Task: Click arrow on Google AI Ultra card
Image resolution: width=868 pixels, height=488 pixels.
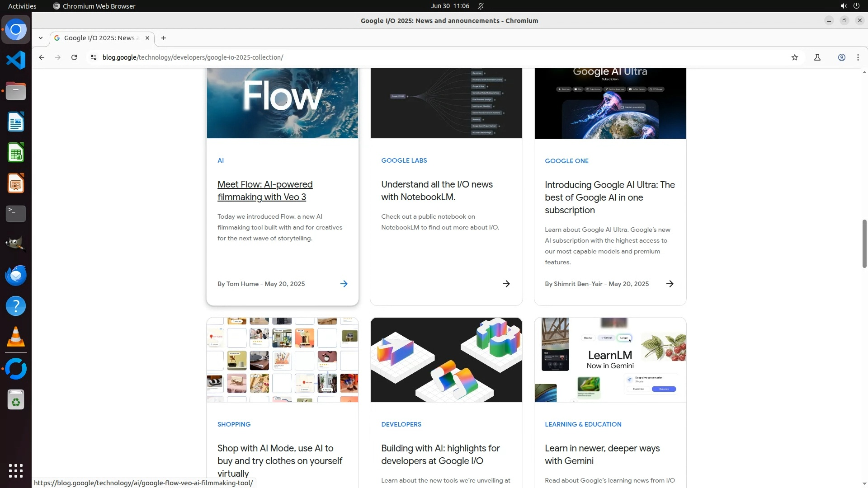Action: click(x=670, y=284)
